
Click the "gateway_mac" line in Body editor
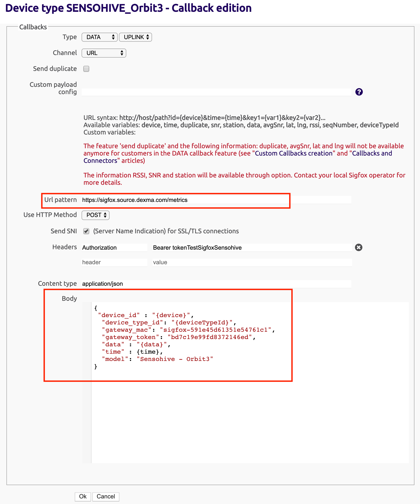point(188,330)
